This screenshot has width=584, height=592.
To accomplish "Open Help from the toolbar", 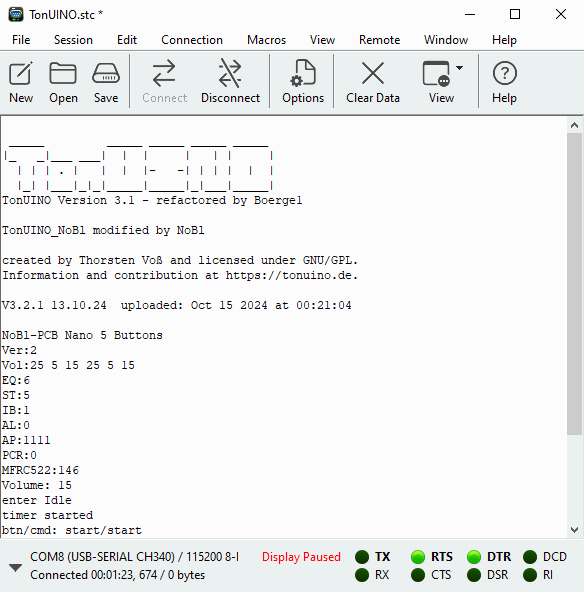I will [x=504, y=82].
